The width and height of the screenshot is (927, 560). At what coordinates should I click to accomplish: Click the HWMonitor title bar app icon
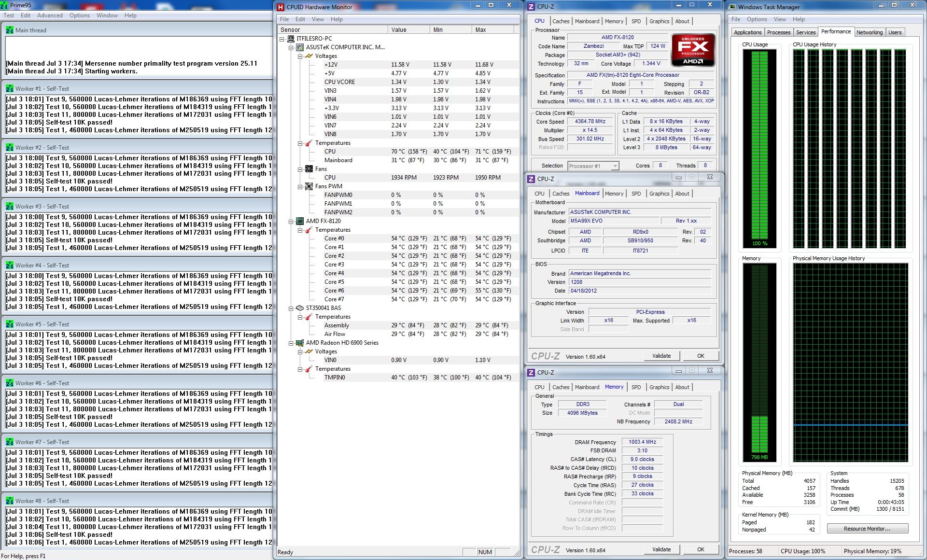click(281, 7)
